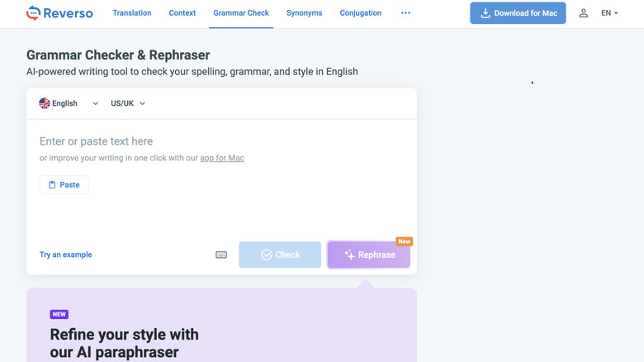Click Try an example link
The height and width of the screenshot is (362, 644).
click(66, 255)
